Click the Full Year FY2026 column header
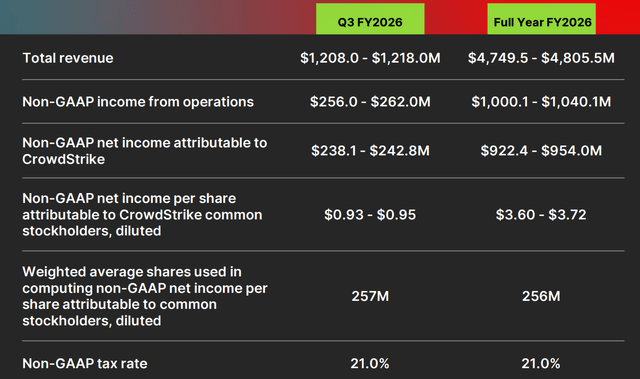640x379 pixels. (541, 19)
